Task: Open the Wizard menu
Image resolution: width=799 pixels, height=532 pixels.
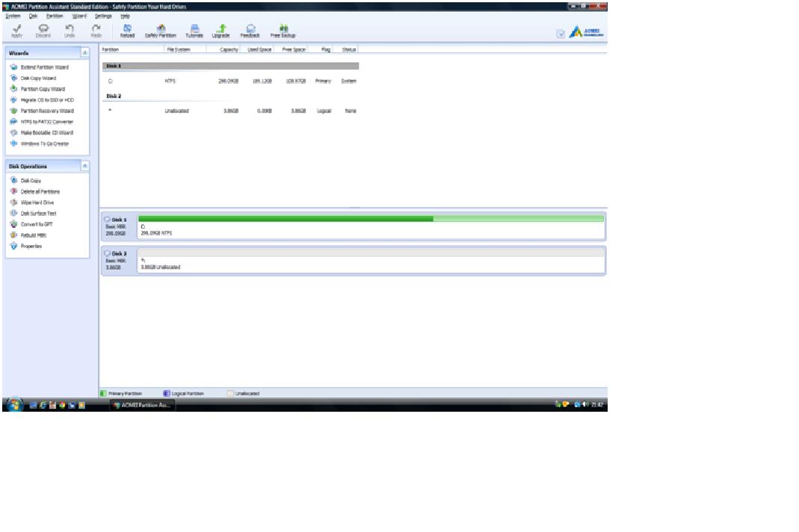Action: [x=79, y=16]
